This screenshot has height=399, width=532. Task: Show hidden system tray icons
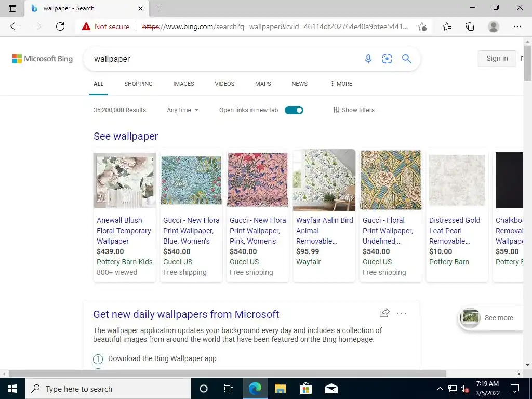[x=440, y=389]
